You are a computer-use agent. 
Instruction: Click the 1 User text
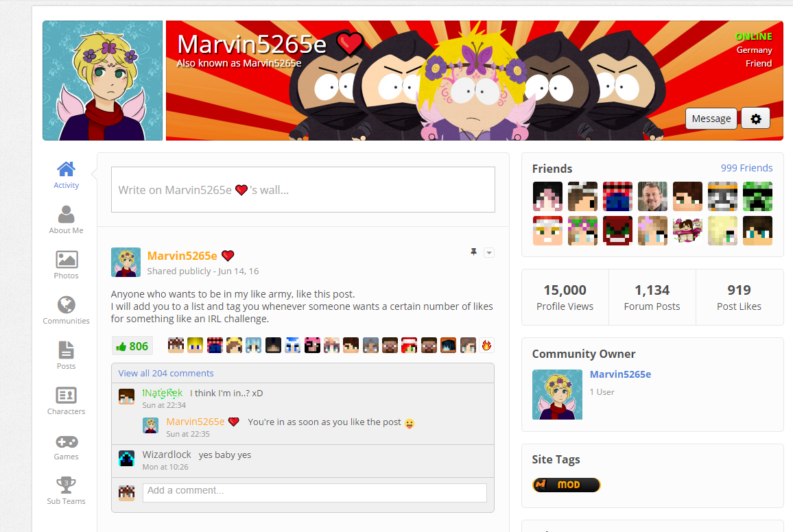tap(602, 392)
